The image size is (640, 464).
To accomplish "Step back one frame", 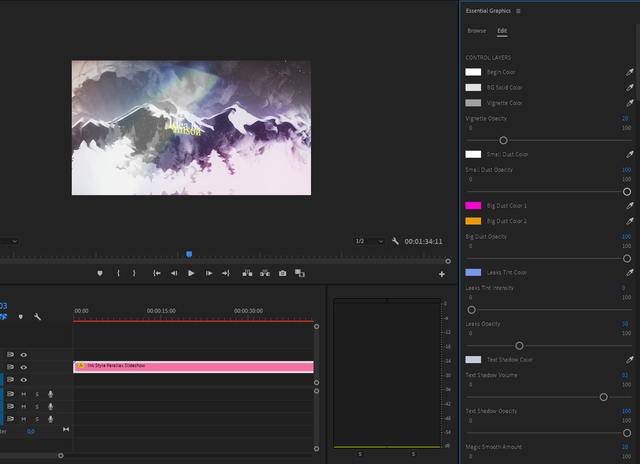I will 174,273.
